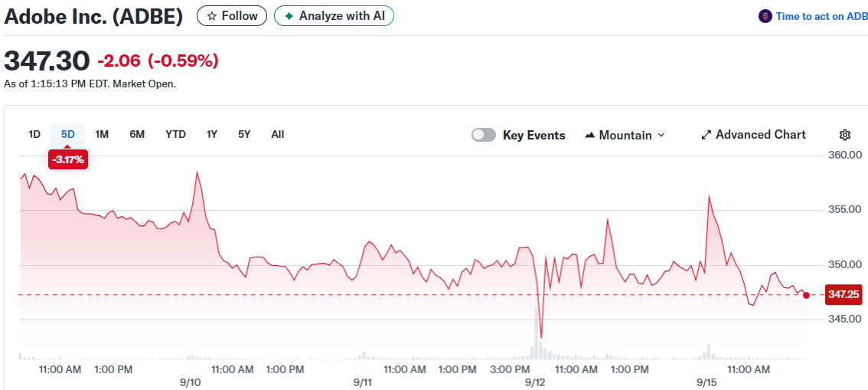Click the -2.06 price change value

coord(119,61)
